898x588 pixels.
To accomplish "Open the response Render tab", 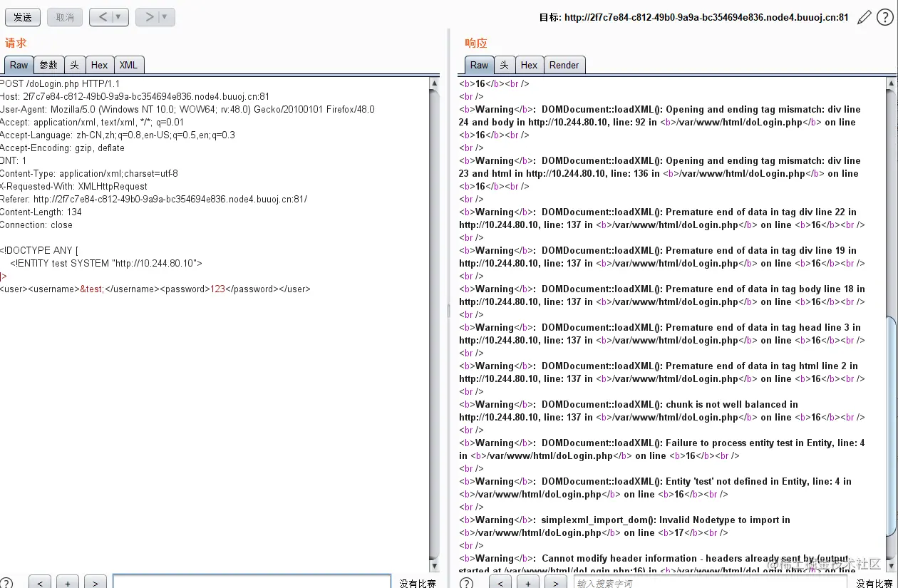I will pos(564,65).
